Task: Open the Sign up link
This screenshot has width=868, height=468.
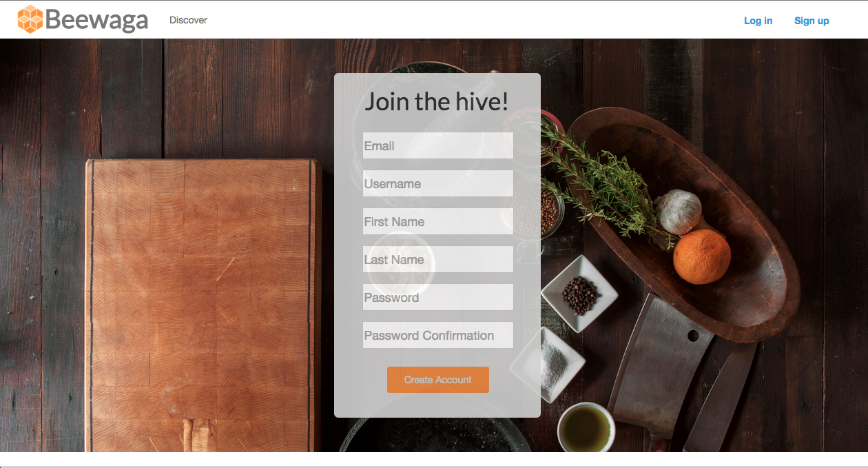Action: pos(812,21)
